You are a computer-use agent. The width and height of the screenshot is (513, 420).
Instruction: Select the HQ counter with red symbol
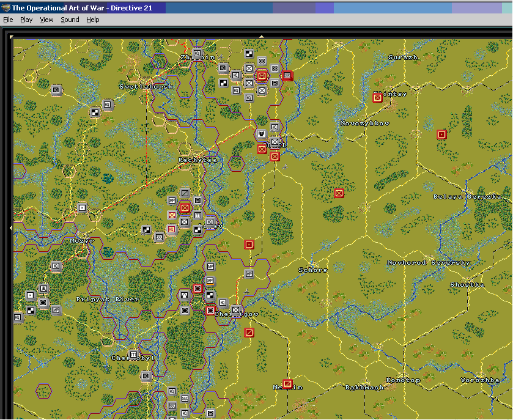click(x=172, y=229)
